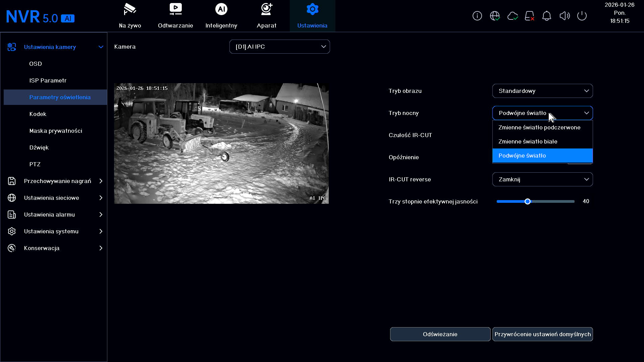Click the Konserwacja wrench icon
This screenshot has height=362, width=644.
(x=12, y=248)
